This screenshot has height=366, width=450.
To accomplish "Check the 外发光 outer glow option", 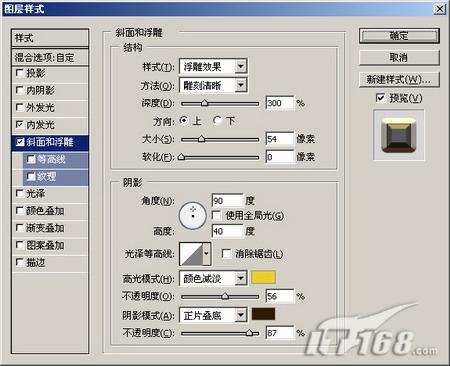I will click(x=19, y=107).
